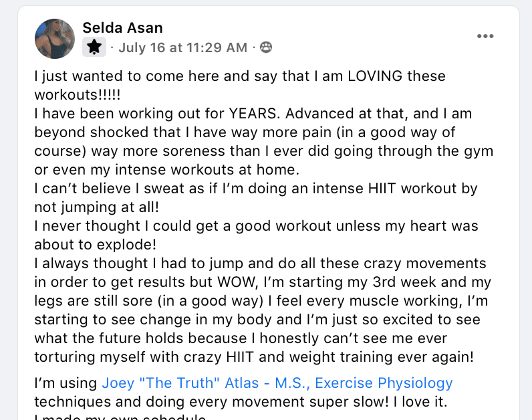Click the 'about to explode!' line

click(96, 245)
